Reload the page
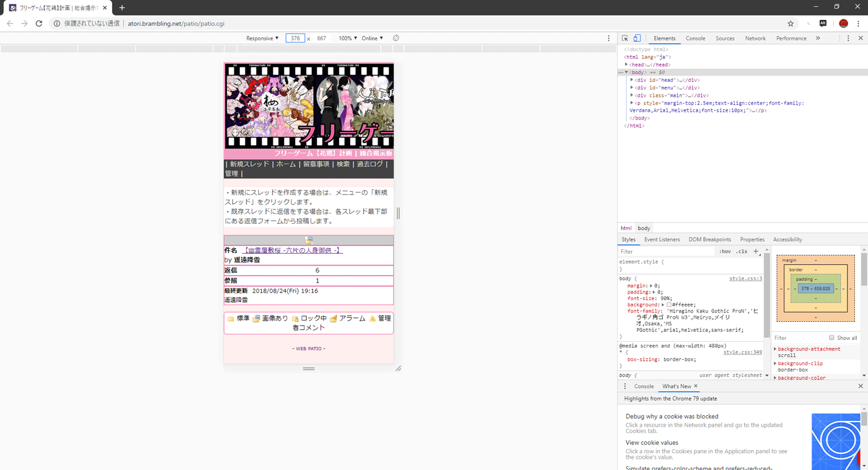The image size is (868, 470). point(38,24)
